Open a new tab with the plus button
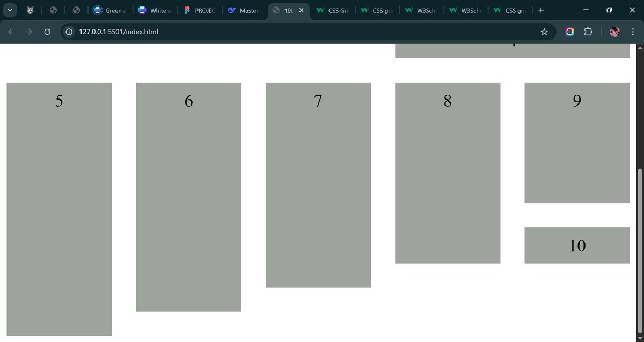This screenshot has width=644, height=342. coord(540,10)
